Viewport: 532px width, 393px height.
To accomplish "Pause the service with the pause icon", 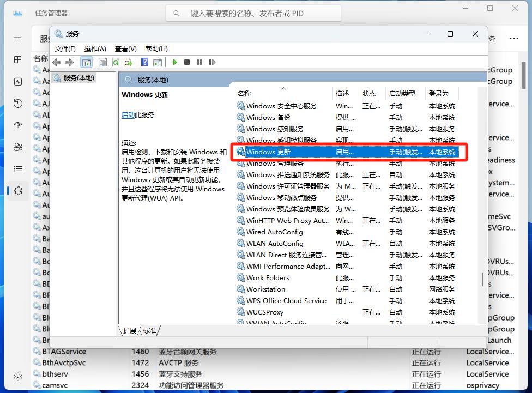I will click(199, 62).
